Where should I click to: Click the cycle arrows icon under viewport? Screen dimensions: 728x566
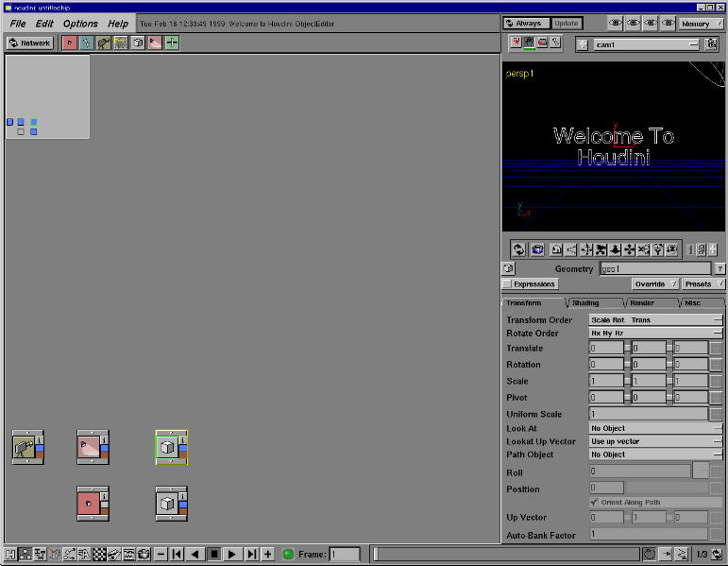click(x=518, y=250)
